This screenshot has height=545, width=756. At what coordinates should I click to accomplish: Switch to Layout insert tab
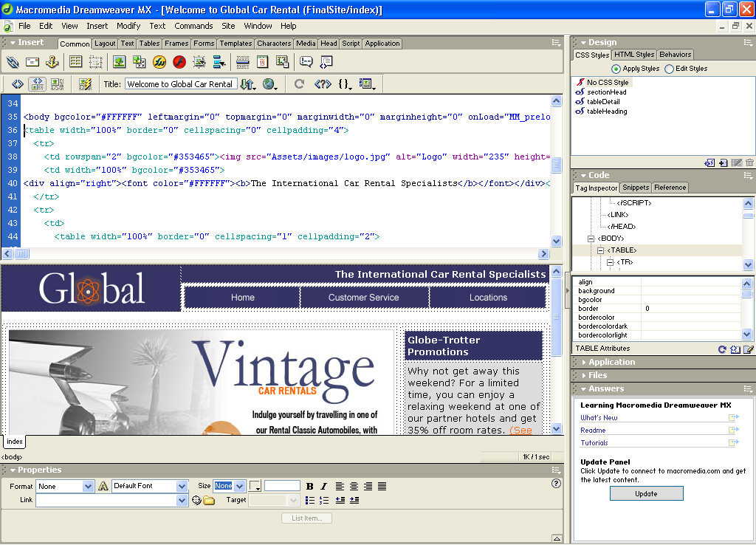105,44
